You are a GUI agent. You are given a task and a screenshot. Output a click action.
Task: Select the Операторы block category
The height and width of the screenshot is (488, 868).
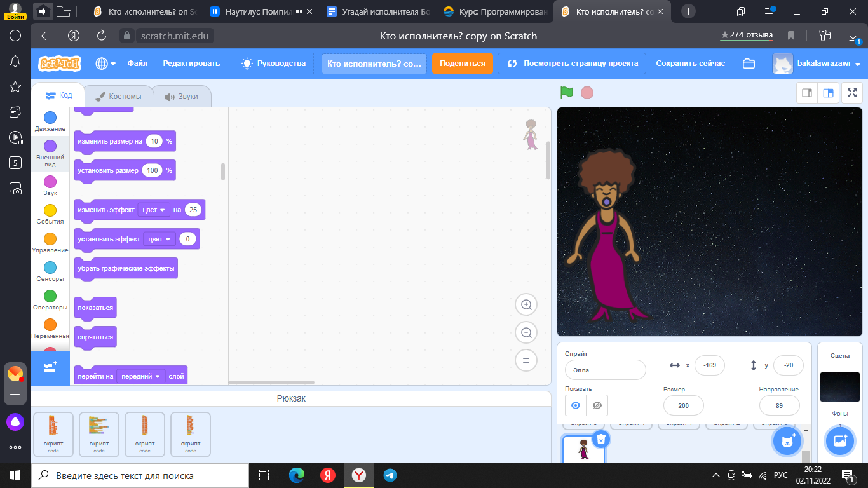point(50,300)
